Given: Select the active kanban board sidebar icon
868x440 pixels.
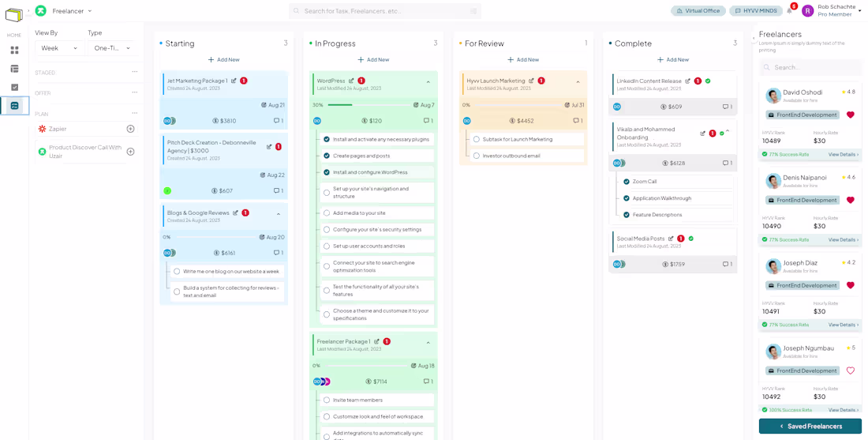Looking at the screenshot, I should (14, 105).
